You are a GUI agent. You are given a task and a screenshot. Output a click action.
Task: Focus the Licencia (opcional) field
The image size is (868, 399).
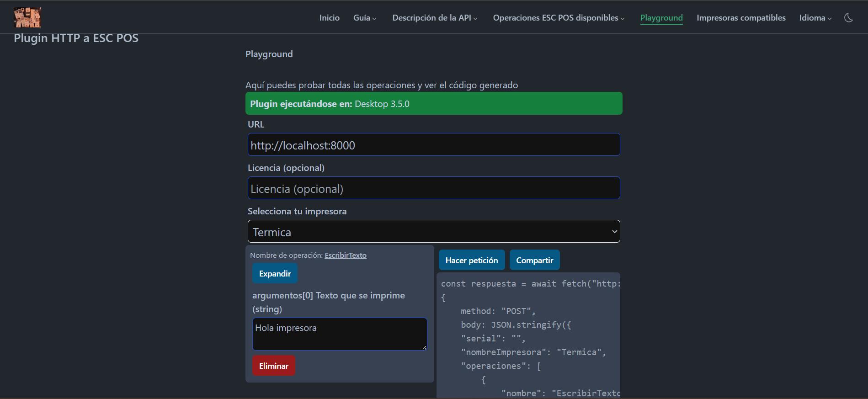pyautogui.click(x=434, y=188)
